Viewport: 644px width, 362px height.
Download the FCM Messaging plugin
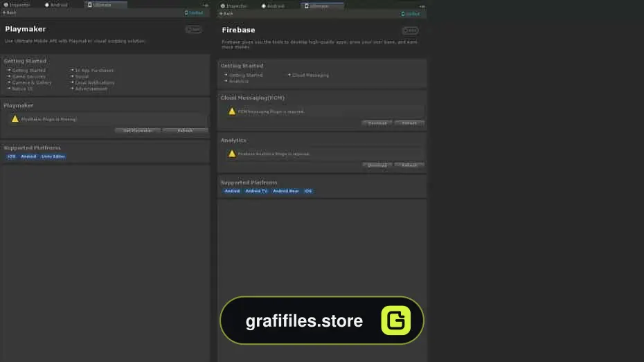[377, 123]
